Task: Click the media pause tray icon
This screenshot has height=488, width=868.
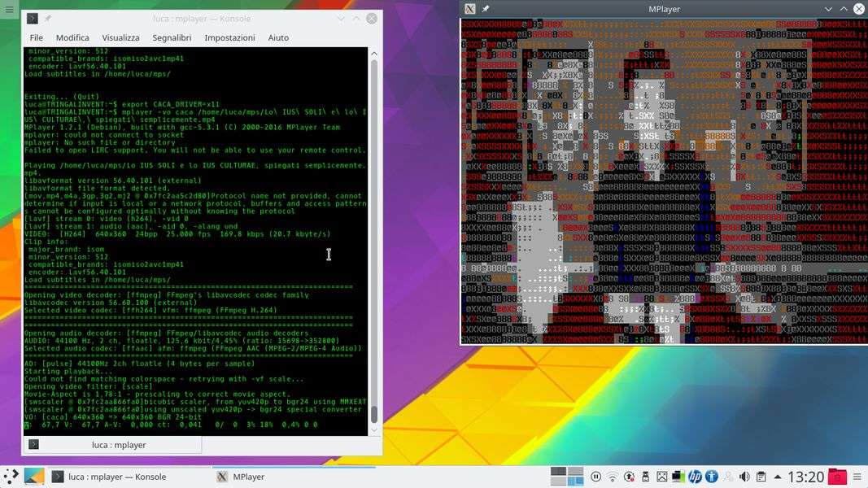Action: [x=595, y=477]
